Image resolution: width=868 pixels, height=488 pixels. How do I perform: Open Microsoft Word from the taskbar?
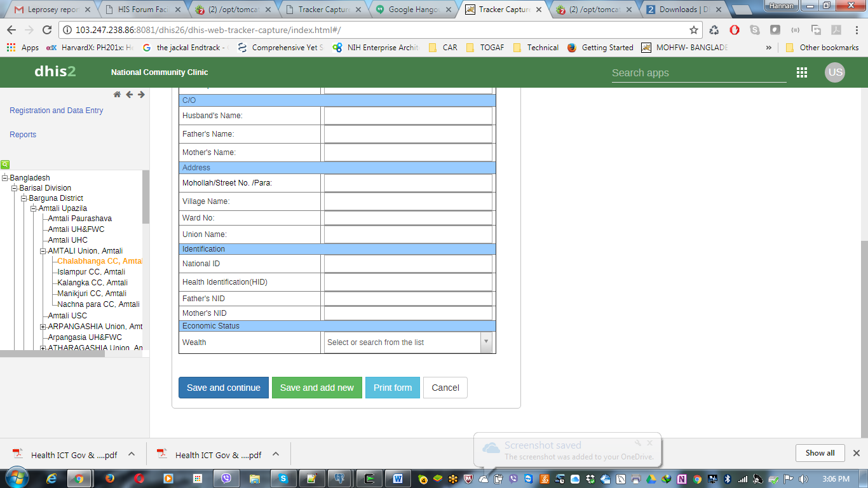(398, 478)
